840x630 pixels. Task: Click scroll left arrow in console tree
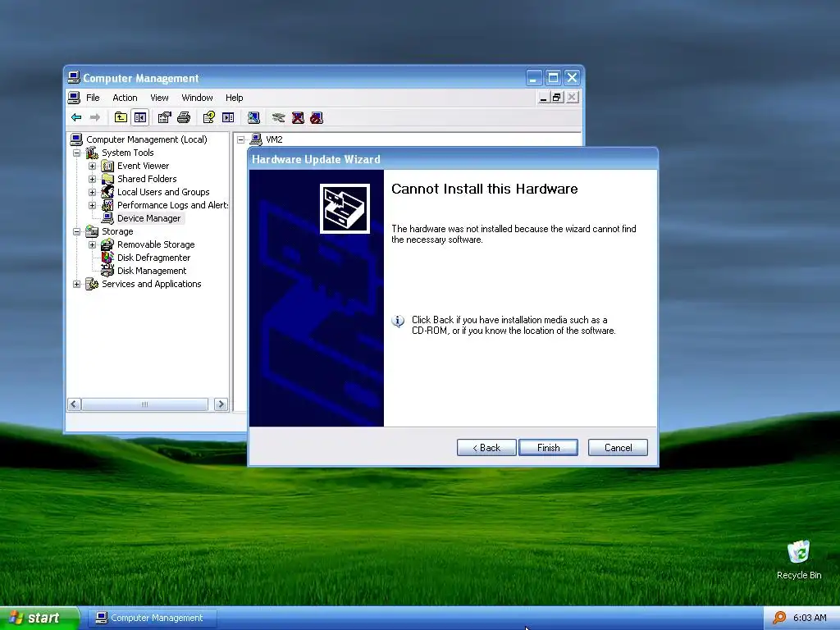pos(75,404)
